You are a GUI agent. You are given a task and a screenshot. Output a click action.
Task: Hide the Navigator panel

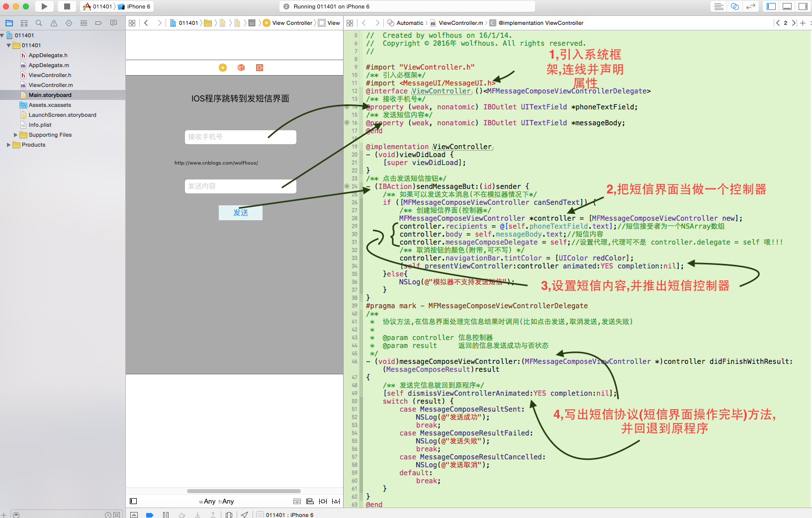[771, 6]
